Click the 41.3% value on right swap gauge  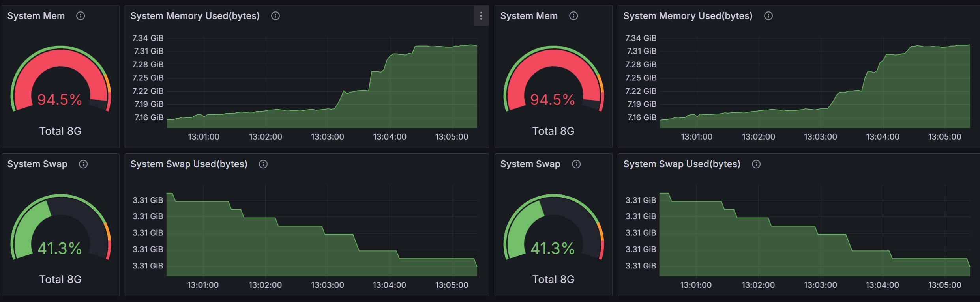point(553,248)
